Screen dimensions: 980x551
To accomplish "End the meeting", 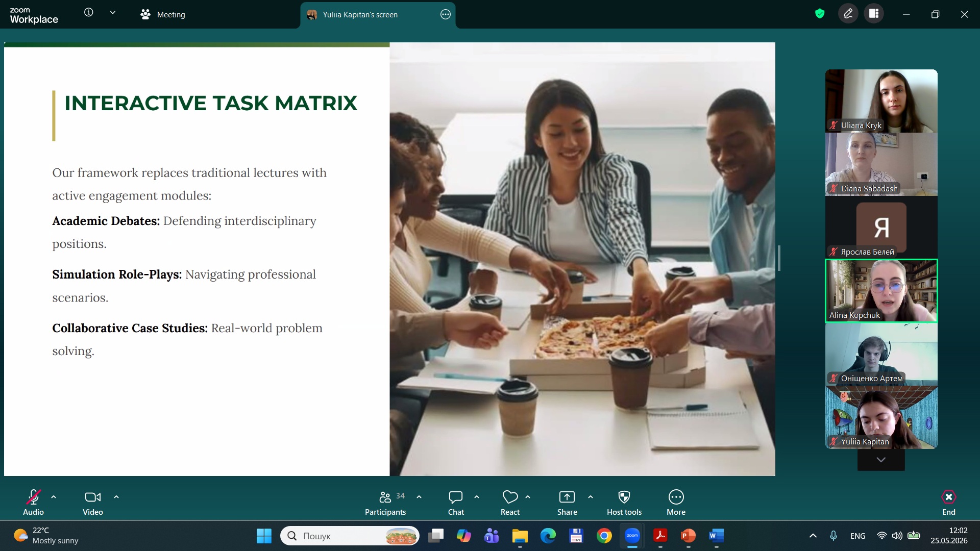I will (x=948, y=503).
